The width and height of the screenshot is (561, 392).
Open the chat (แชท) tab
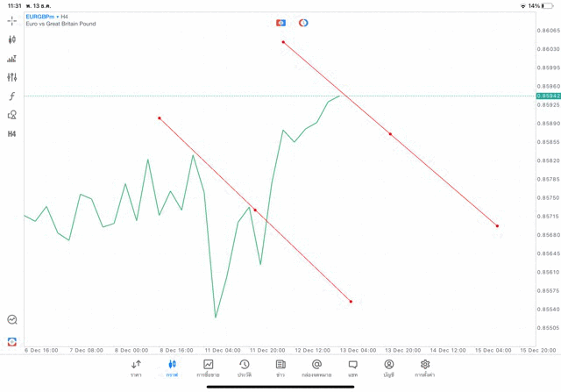coord(352,367)
